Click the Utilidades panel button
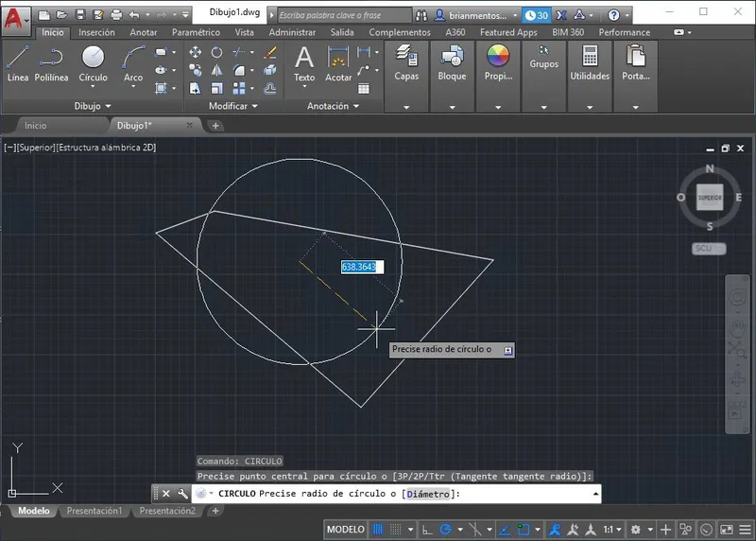This screenshot has width=756, height=541. click(x=590, y=63)
